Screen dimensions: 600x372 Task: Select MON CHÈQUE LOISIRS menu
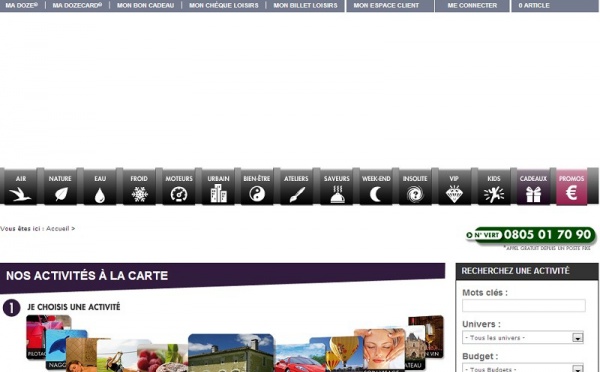[x=223, y=5]
